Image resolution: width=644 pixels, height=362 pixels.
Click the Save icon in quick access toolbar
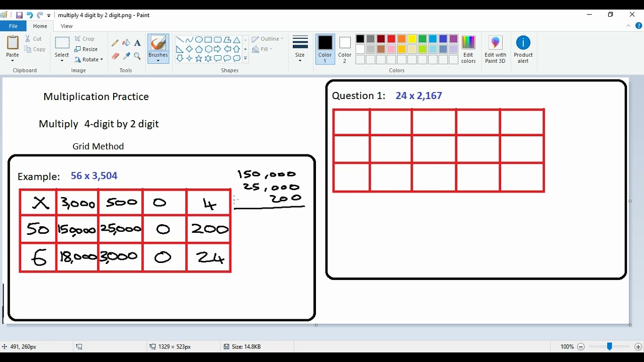19,15
